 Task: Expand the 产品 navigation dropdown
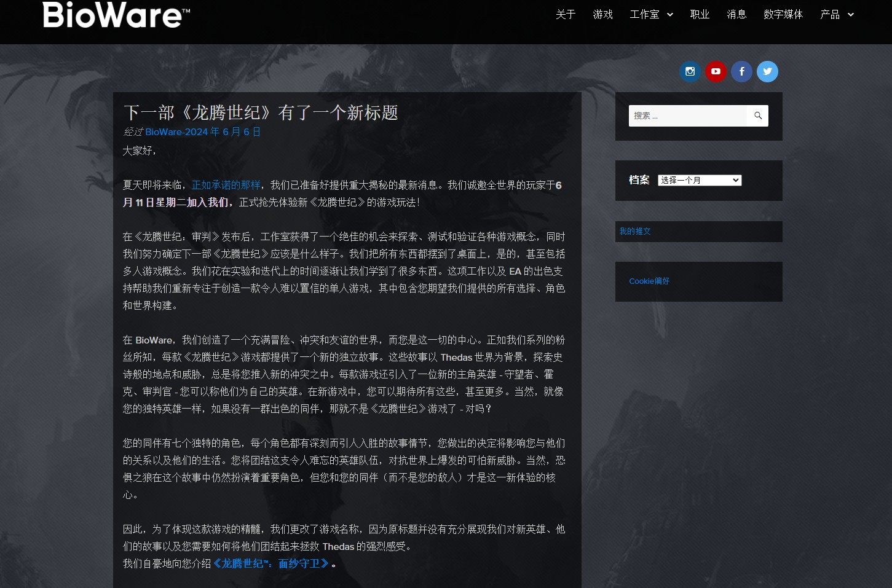coord(831,14)
